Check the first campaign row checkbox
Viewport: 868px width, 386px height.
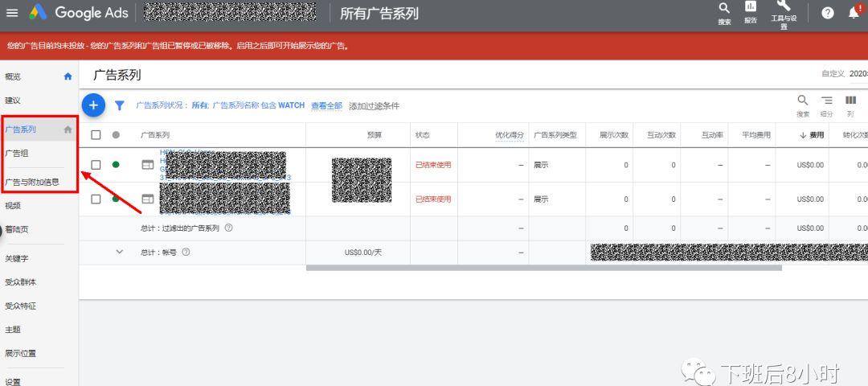click(x=96, y=165)
